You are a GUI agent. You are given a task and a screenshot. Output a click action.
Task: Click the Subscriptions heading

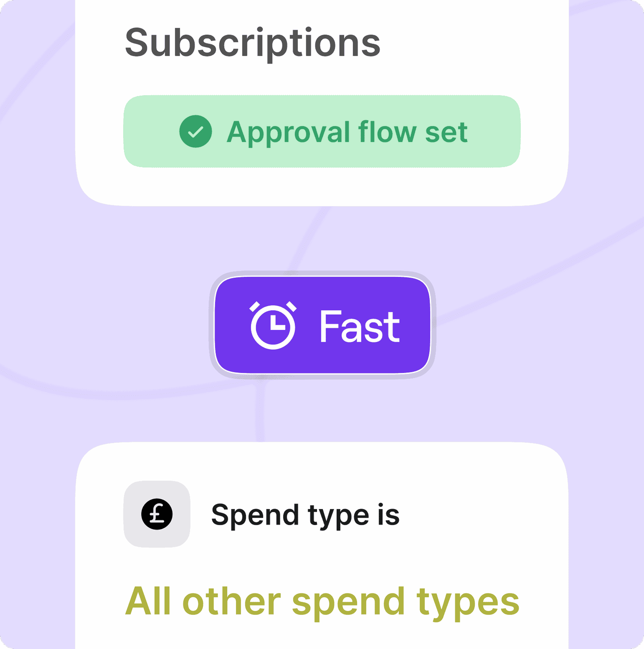253,44
